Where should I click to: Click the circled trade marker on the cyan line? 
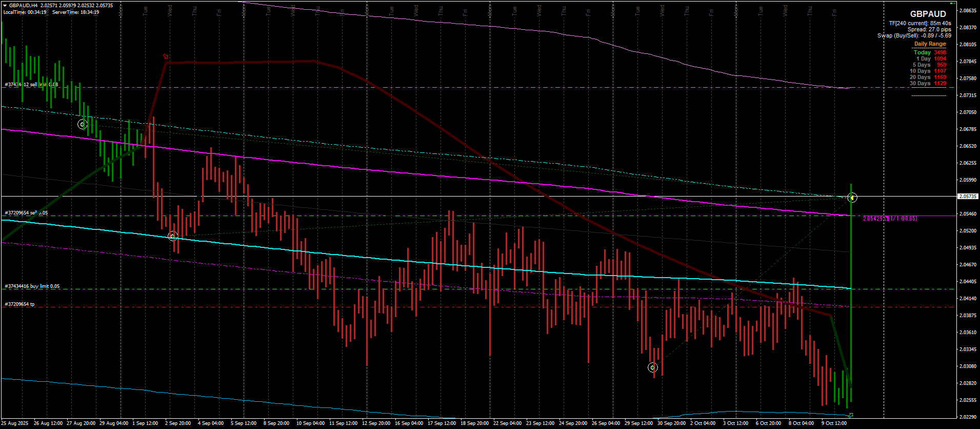(x=173, y=236)
